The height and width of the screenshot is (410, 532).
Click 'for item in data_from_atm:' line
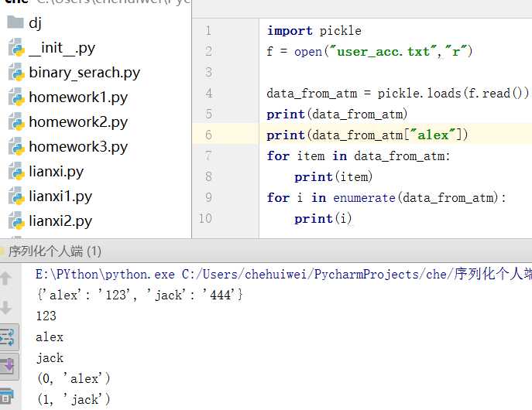coord(359,155)
